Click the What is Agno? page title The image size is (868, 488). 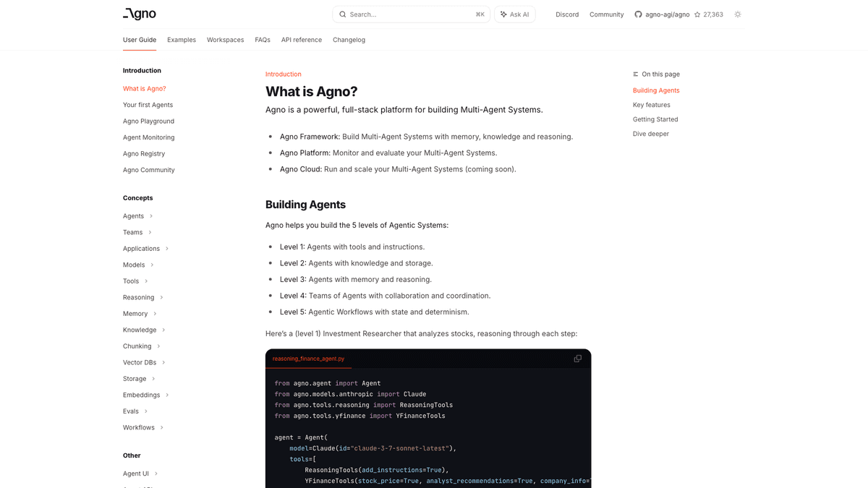[x=311, y=92]
